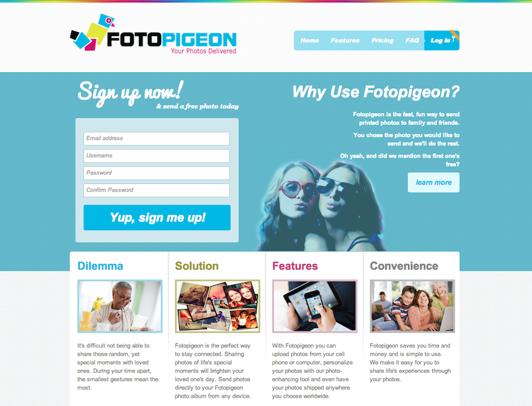The height and width of the screenshot is (406, 532).
Task: Click the Dilemma heading
Action: tap(100, 266)
